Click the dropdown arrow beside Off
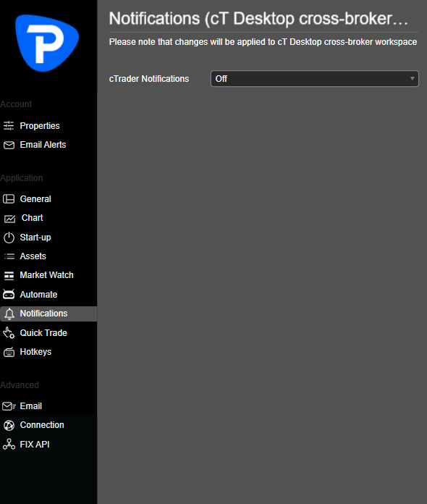 [413, 78]
